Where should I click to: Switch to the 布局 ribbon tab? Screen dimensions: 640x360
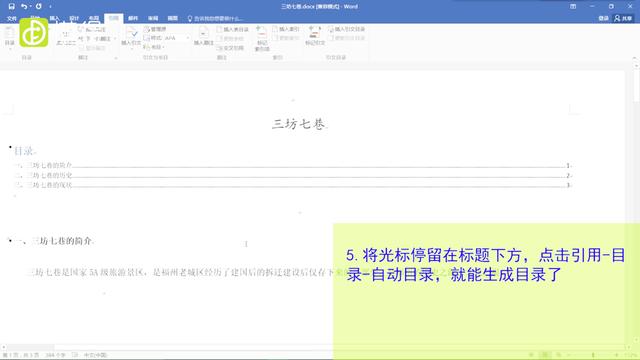tap(93, 18)
